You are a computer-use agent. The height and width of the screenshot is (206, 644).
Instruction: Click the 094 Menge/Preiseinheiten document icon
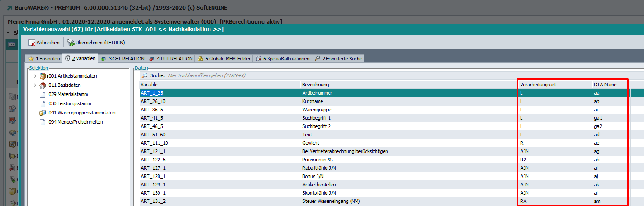[x=43, y=122]
